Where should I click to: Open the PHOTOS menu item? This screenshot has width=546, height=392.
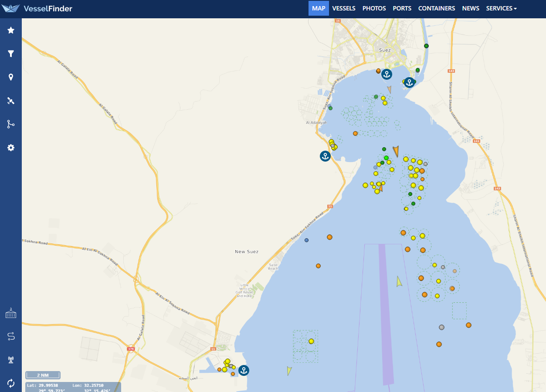click(x=374, y=8)
